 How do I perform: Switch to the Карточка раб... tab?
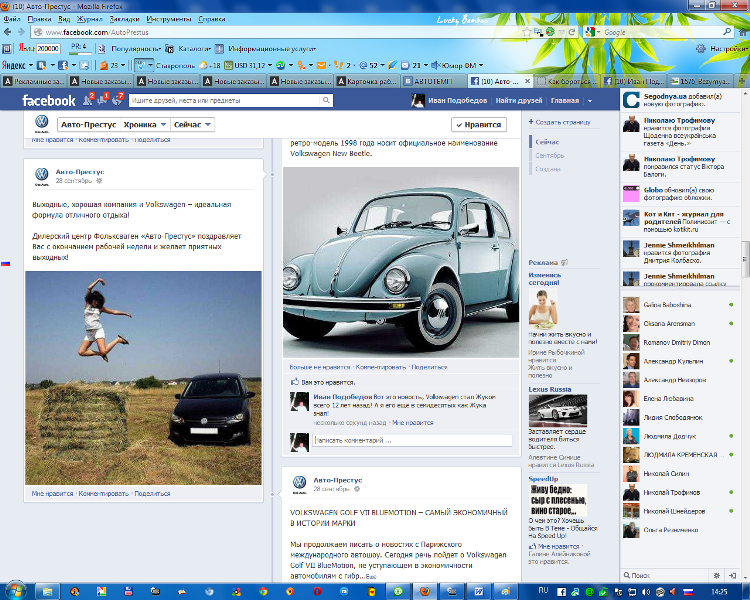point(368,81)
